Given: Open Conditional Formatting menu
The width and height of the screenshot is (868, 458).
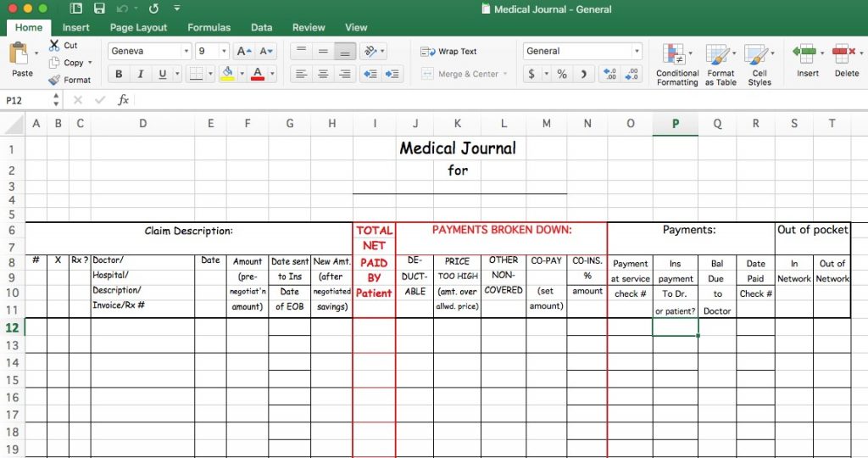Looking at the screenshot, I should [677, 64].
